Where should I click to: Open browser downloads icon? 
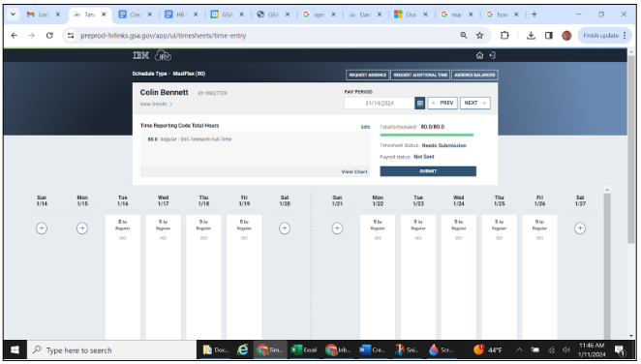click(531, 36)
